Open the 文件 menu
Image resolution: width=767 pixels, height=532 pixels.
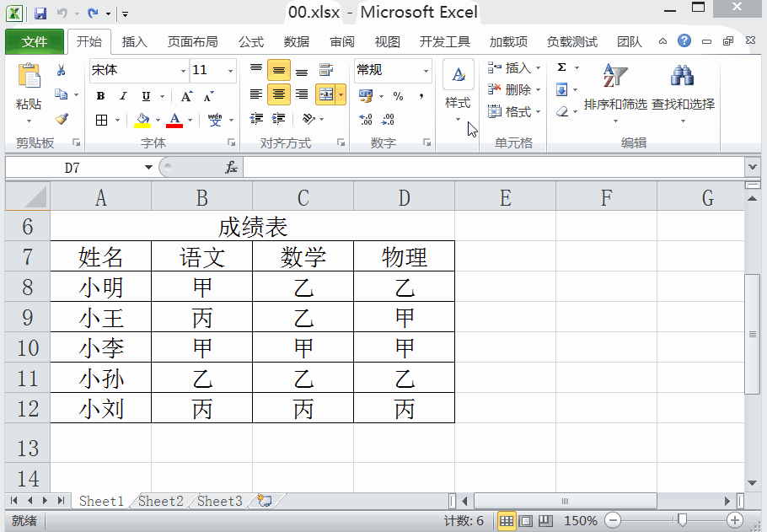point(34,41)
